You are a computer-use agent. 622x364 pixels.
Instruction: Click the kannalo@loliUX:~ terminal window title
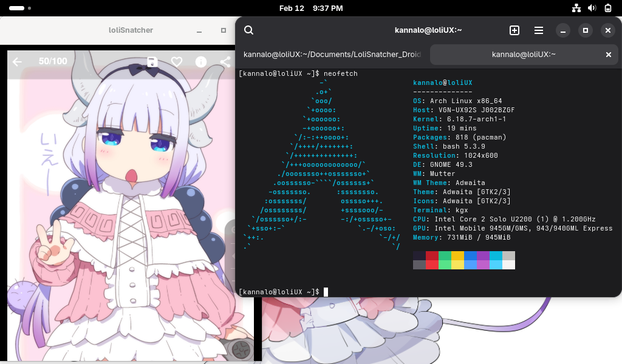click(x=428, y=30)
